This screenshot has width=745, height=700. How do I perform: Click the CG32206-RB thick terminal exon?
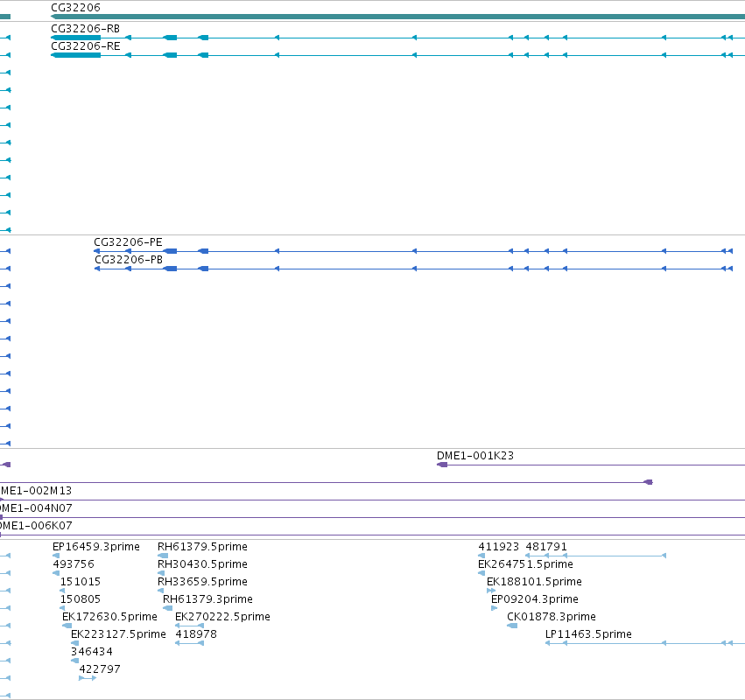click(75, 38)
